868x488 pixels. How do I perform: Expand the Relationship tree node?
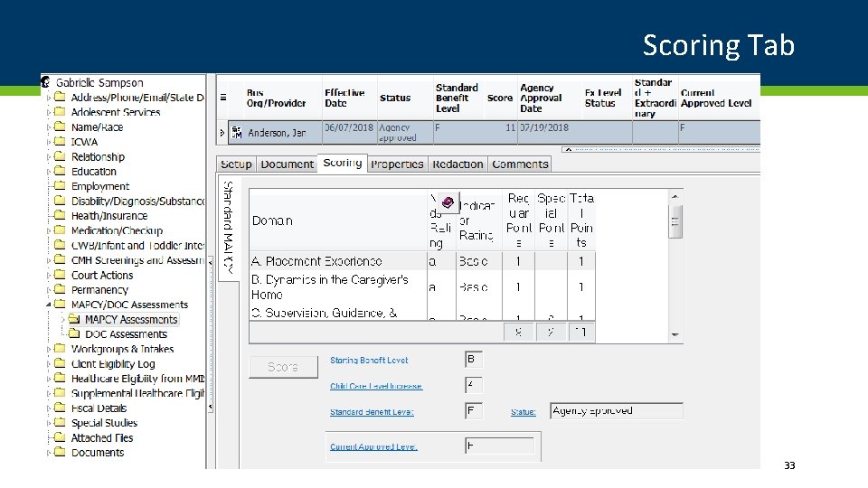pyautogui.click(x=48, y=156)
